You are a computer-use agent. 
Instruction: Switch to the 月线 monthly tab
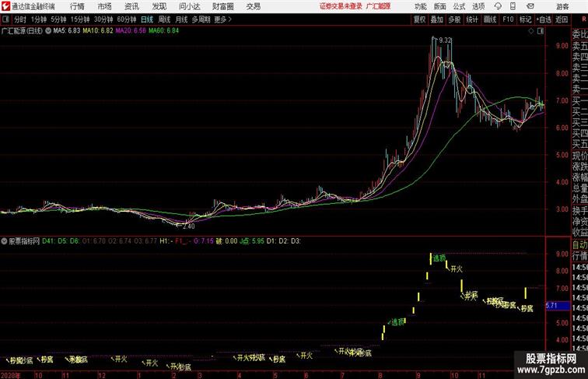click(x=181, y=19)
